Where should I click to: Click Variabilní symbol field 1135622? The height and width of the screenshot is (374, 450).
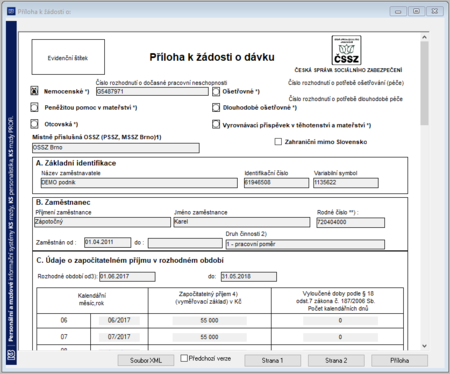[346, 183]
